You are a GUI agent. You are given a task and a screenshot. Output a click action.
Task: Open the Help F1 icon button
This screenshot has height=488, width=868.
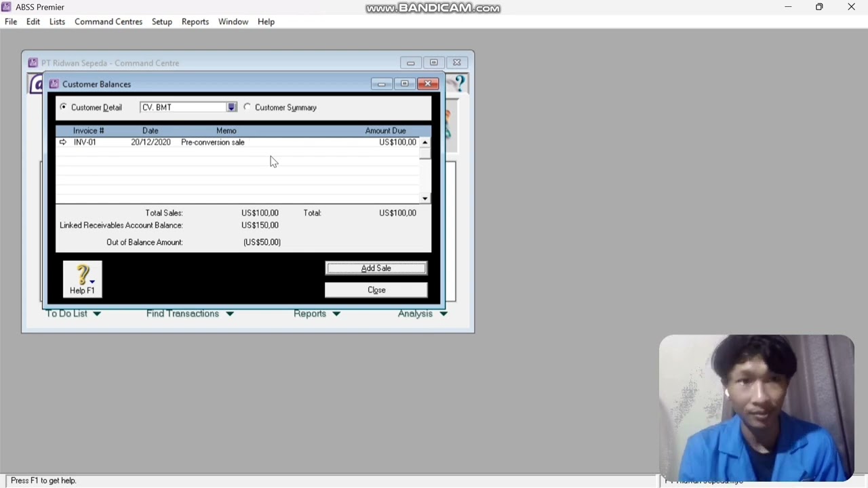click(82, 279)
